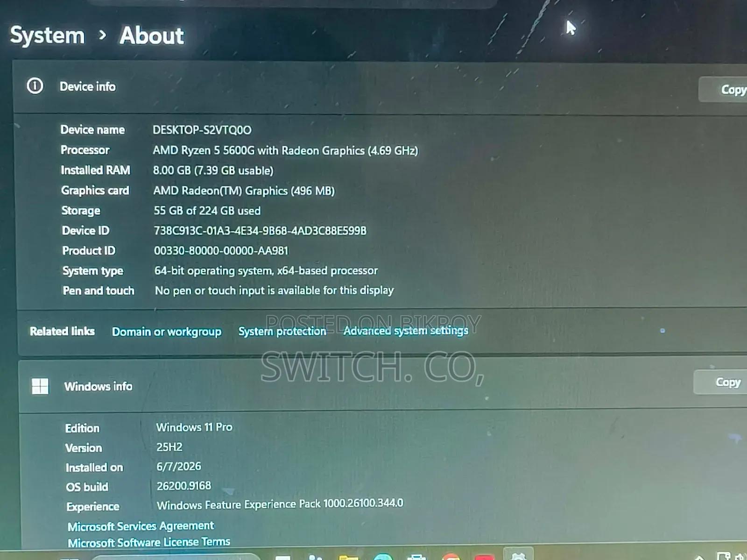This screenshot has height=560, width=747.
Task: Select AMD Radeon(TM) Graphics (496 MB) value
Action: (244, 191)
